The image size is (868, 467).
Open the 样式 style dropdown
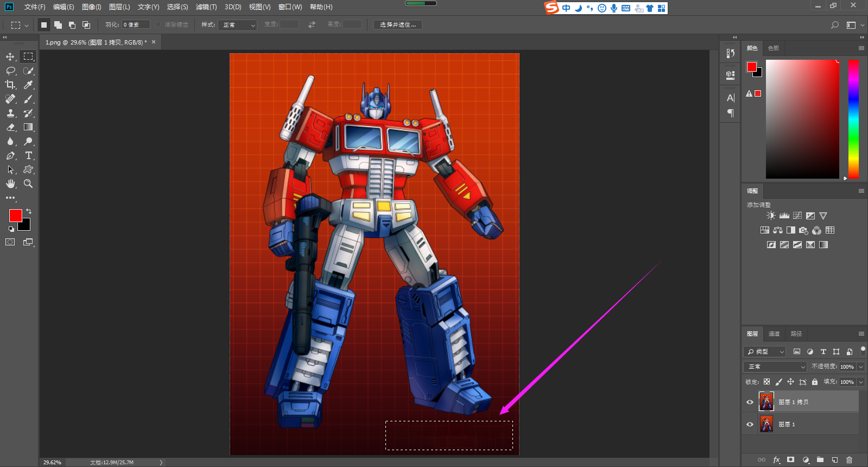tap(237, 25)
